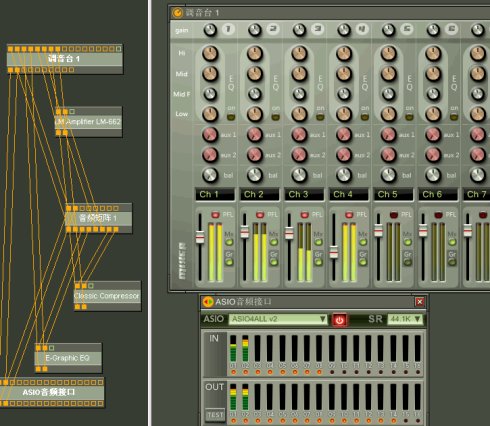Click the ASIO window title icon
The image size is (490, 426).
click(x=208, y=302)
